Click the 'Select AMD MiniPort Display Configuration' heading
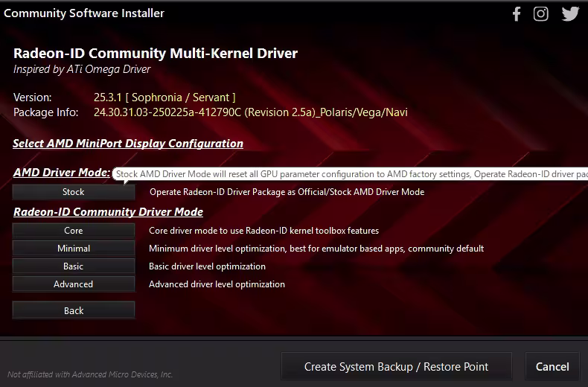Image resolution: width=588 pixels, height=387 pixels. (x=128, y=144)
